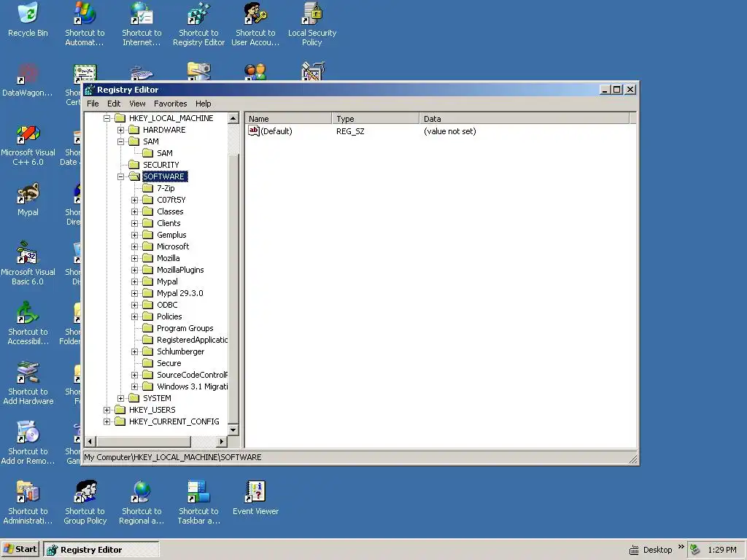Select the SECURITY key

(x=161, y=165)
